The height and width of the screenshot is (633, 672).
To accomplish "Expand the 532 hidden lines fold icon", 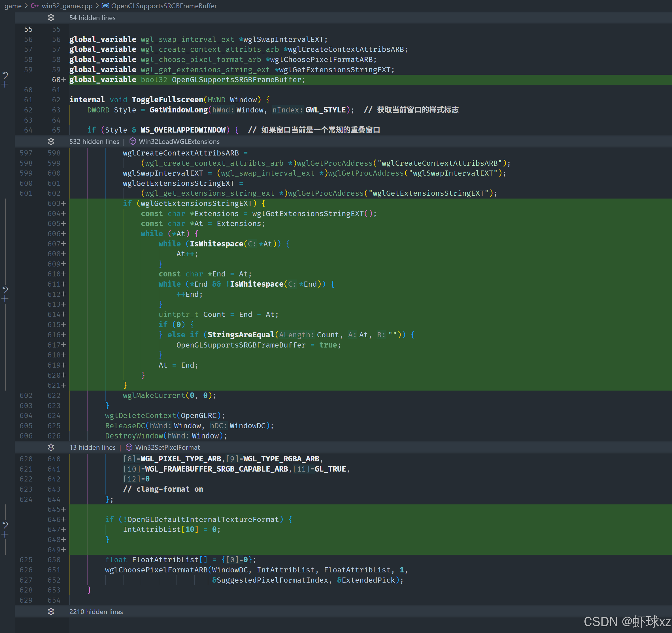I will pyautogui.click(x=51, y=141).
